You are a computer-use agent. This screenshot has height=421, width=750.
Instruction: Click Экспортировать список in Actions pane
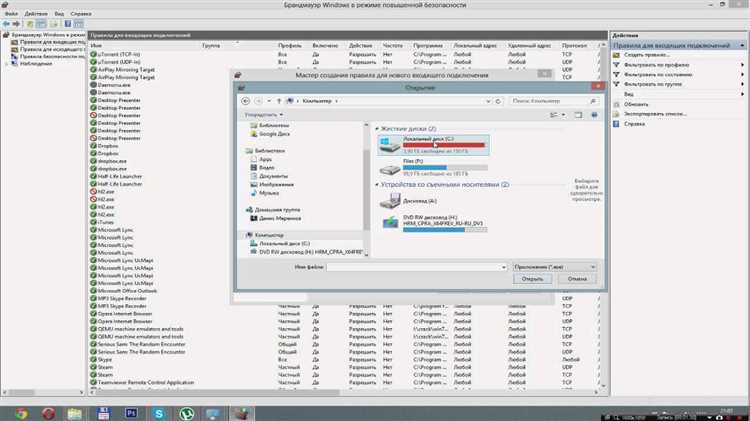[655, 114]
